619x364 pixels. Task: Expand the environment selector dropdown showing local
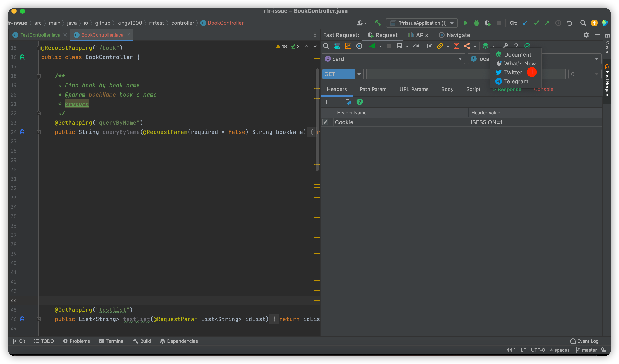(x=597, y=58)
